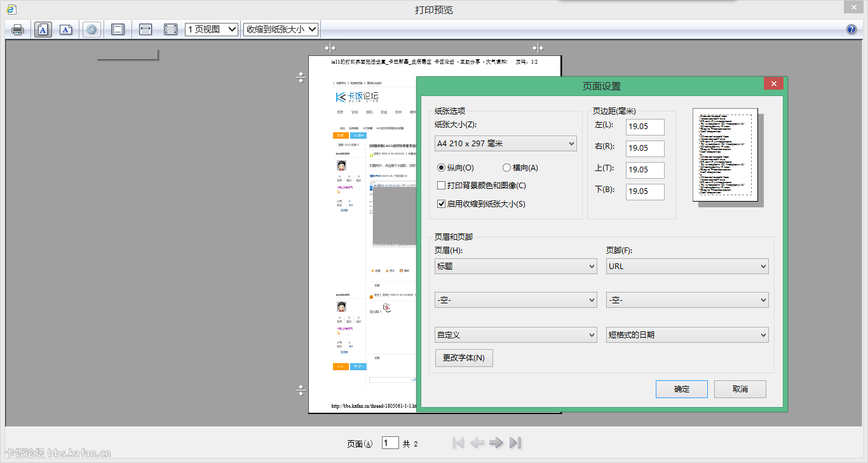The height and width of the screenshot is (463, 868).
Task: Click view full width toolbar icon
Action: click(x=146, y=29)
